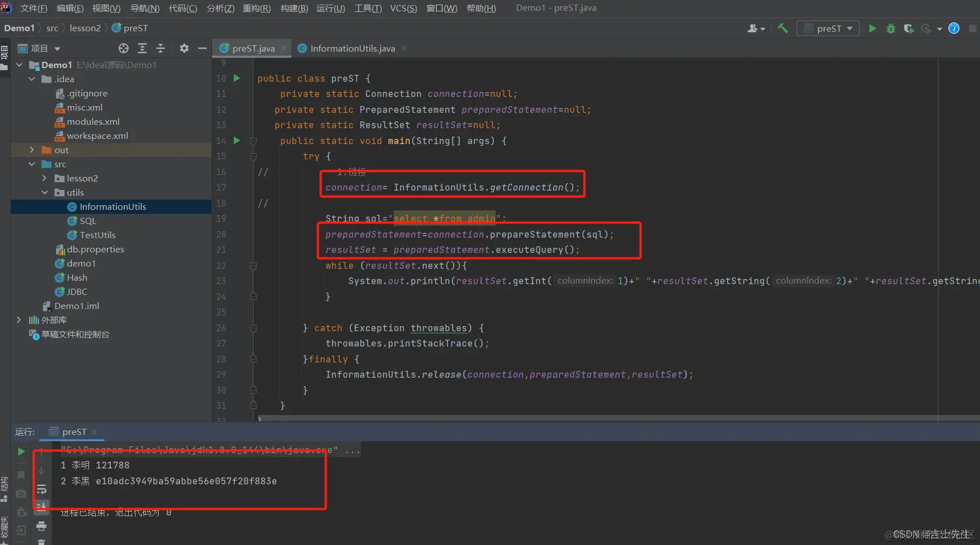The width and height of the screenshot is (980, 545).
Task: Click the camera dump threads icon
Action: 21,493
